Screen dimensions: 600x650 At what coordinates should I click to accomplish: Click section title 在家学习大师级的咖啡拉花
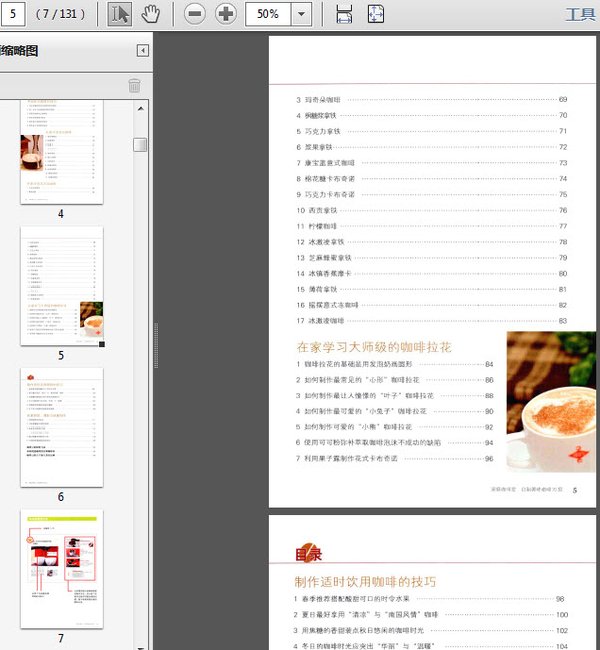374,347
